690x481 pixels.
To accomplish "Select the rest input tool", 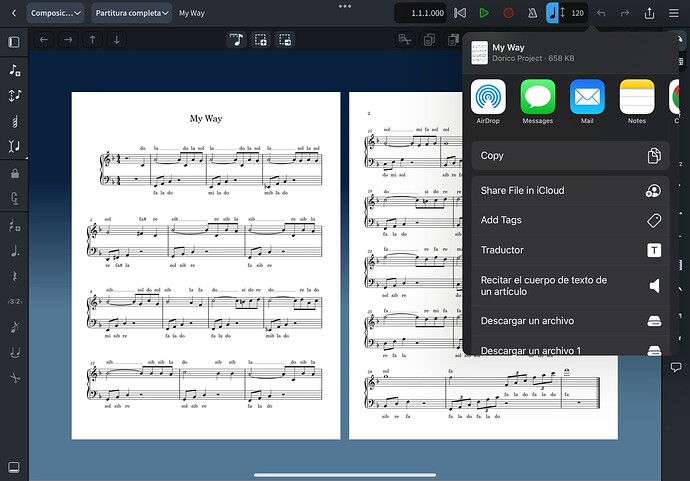I will point(15,276).
